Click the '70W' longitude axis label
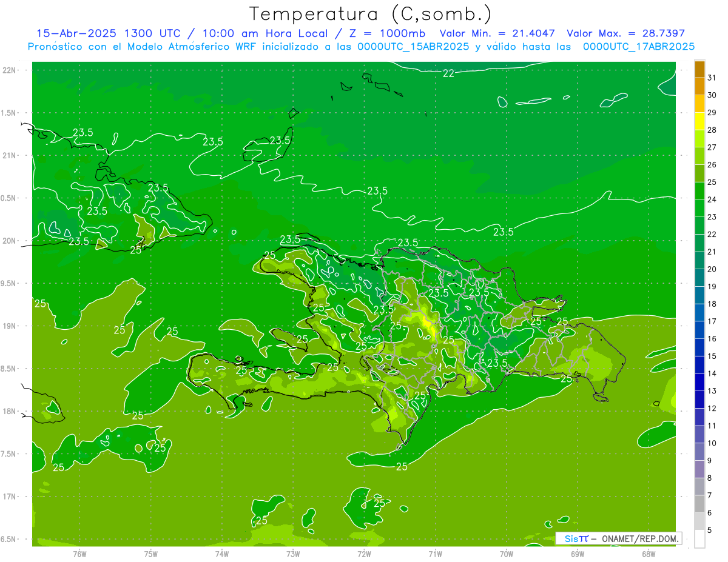 coord(507,554)
